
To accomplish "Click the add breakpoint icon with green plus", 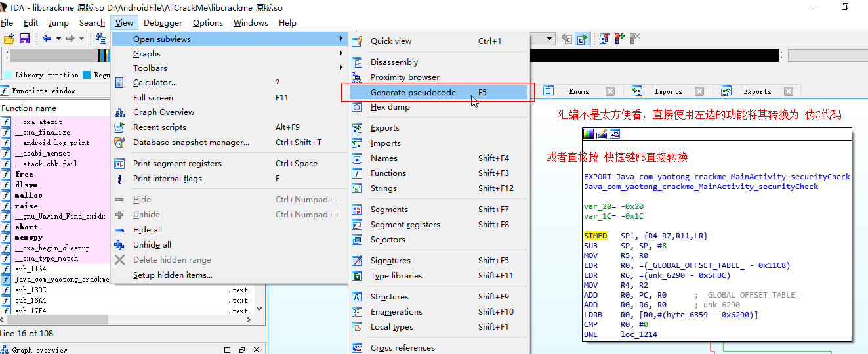I will 619,39.
